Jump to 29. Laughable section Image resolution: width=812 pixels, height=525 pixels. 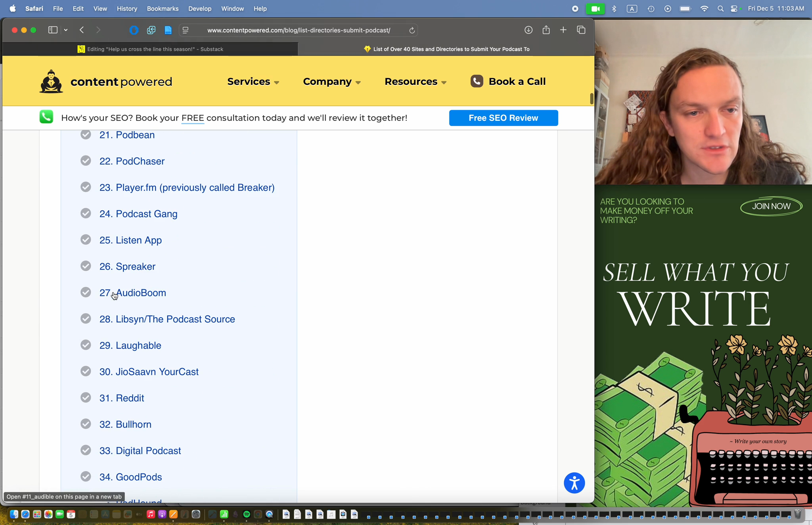tap(130, 345)
